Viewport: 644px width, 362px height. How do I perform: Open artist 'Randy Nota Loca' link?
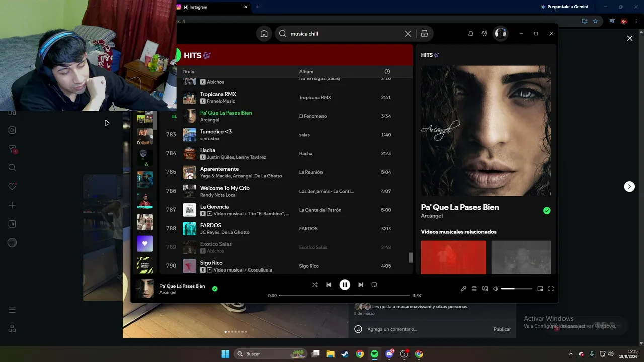pyautogui.click(x=218, y=195)
